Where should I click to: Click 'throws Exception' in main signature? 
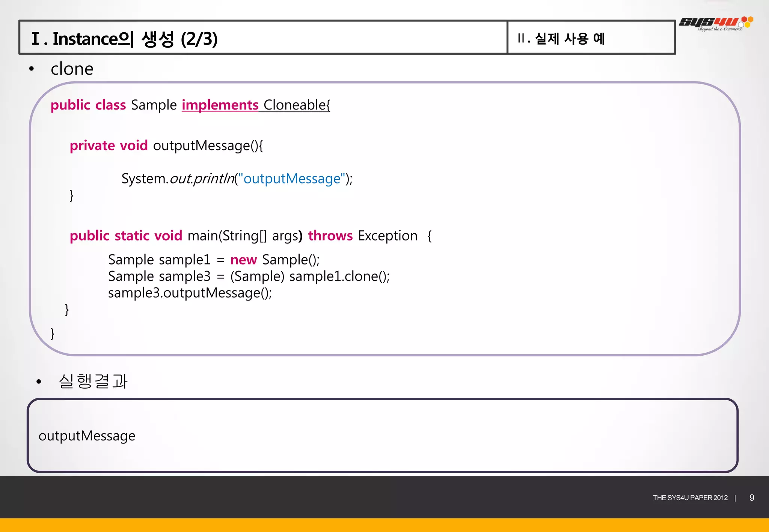pyautogui.click(x=363, y=236)
